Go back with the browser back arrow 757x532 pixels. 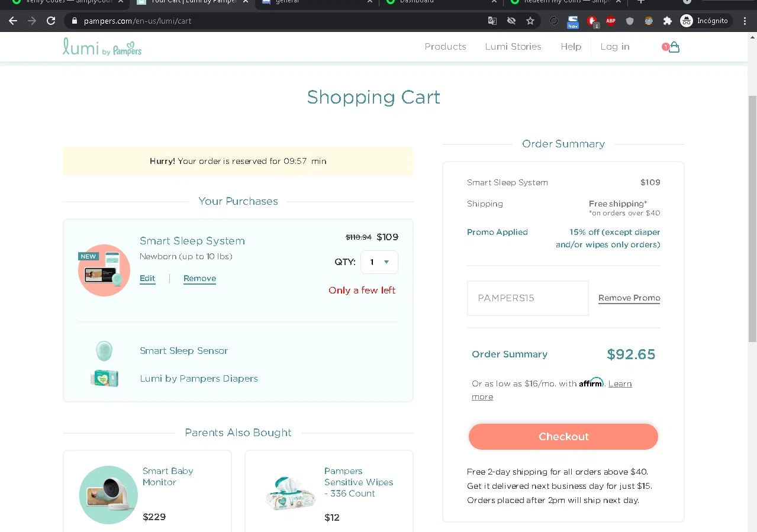point(13,21)
